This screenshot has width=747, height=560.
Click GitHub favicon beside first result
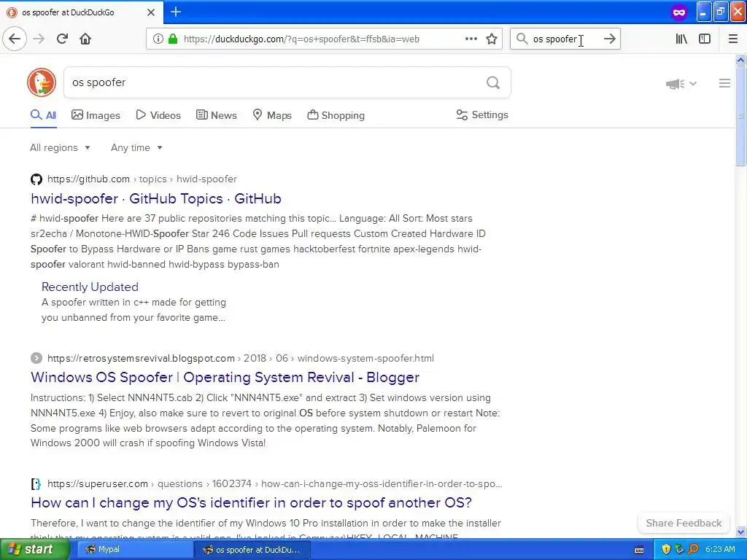tap(36, 179)
